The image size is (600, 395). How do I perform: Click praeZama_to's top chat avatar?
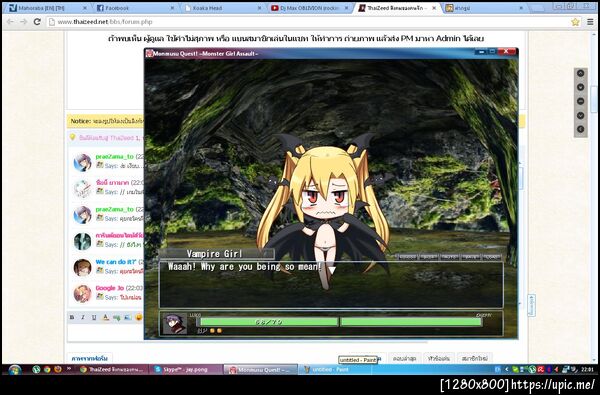[82, 162]
